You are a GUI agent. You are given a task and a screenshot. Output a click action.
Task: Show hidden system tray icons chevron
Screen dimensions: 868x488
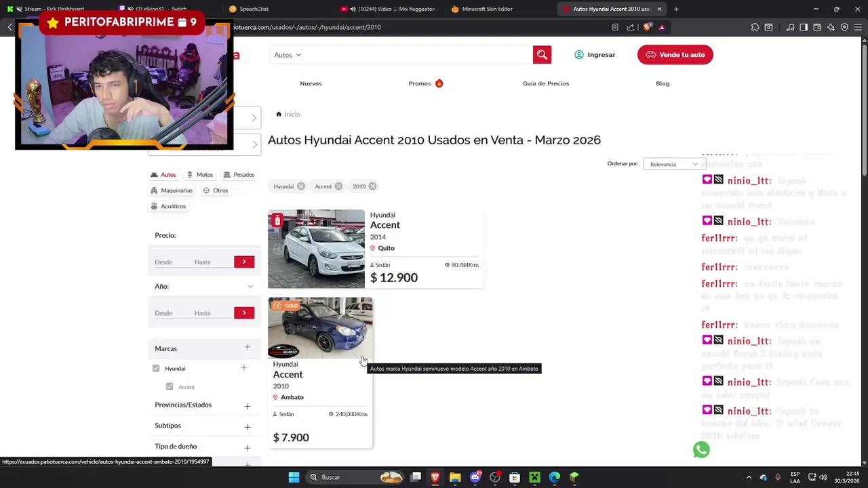point(749,477)
